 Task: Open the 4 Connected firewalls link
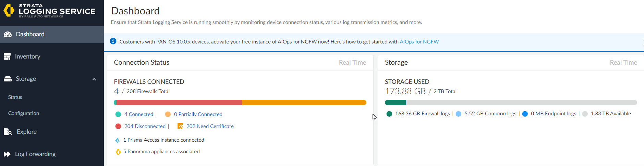click(138, 114)
